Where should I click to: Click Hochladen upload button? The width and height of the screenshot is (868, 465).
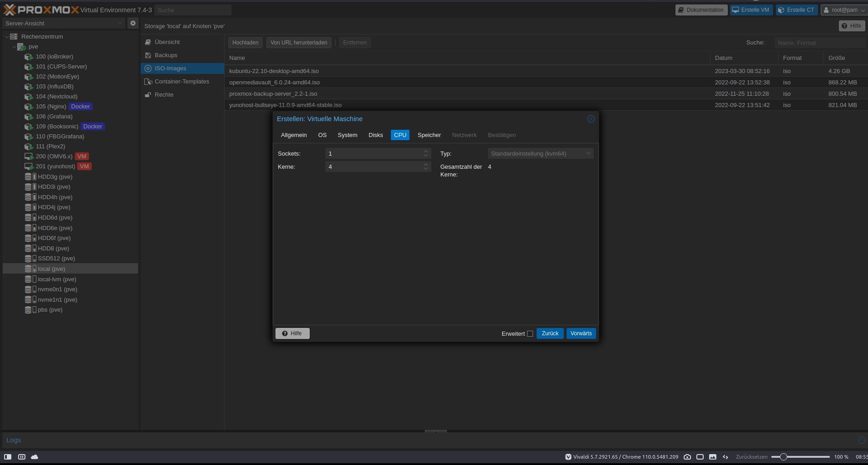(245, 43)
